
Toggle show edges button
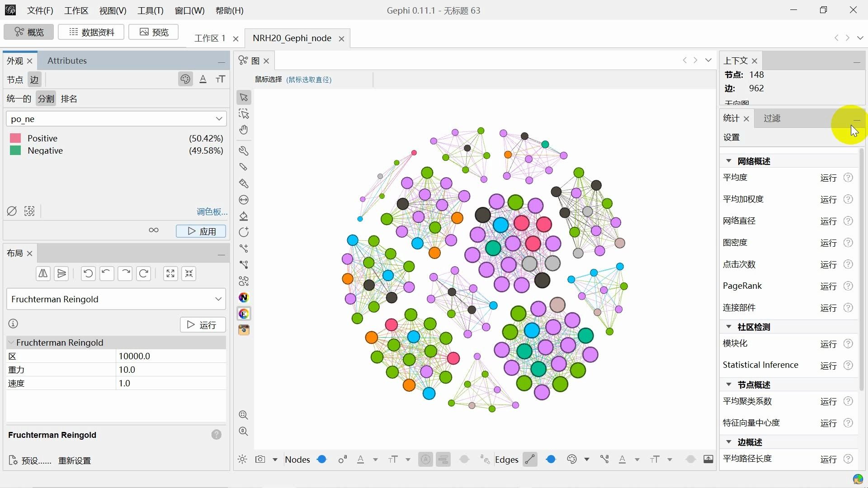[530, 460]
